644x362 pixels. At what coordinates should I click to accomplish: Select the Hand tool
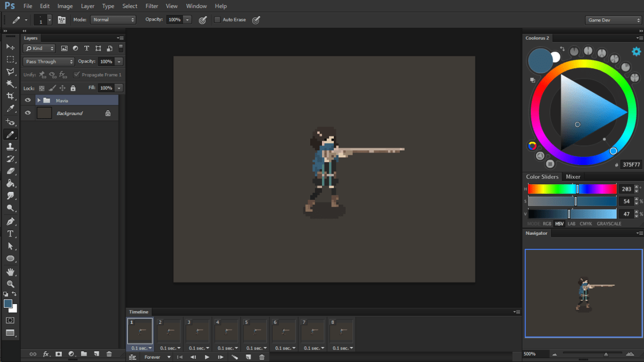(x=10, y=272)
